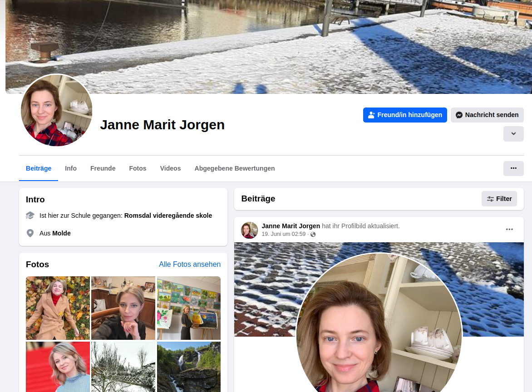Open photo of woman lying in autumn leaves

58,308
